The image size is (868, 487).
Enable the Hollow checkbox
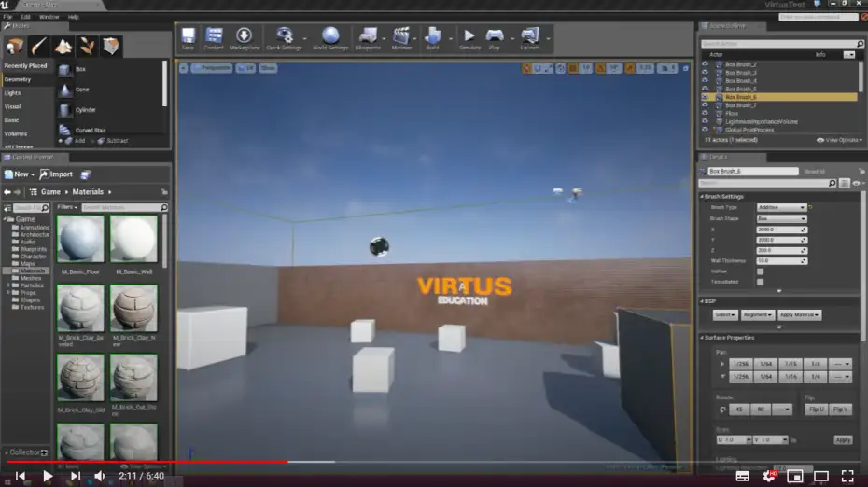coord(760,271)
